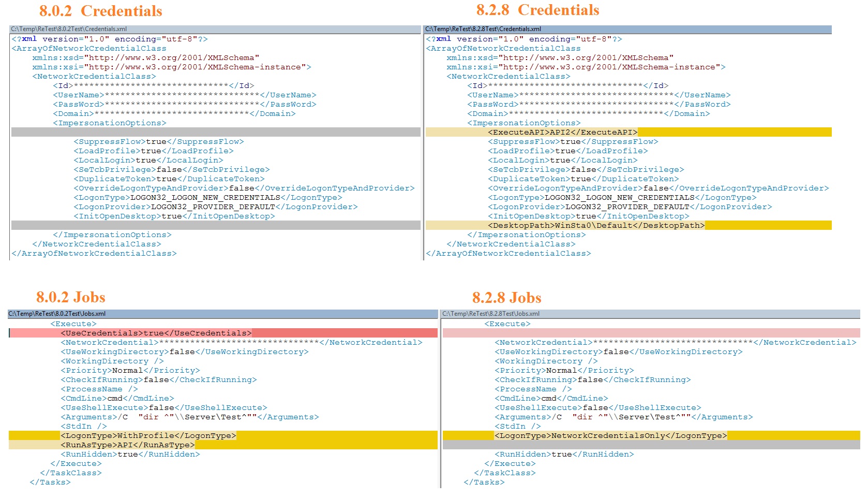Click the orange 8.2.8 Credentials heading
Image resolution: width=868 pixels, height=498 pixels.
[537, 10]
